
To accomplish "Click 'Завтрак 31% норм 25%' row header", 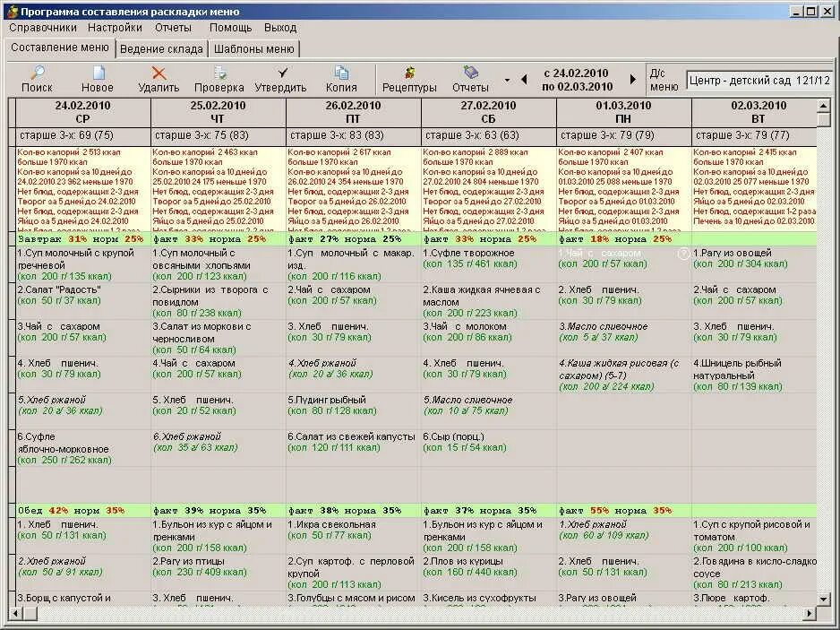I will coord(83,239).
